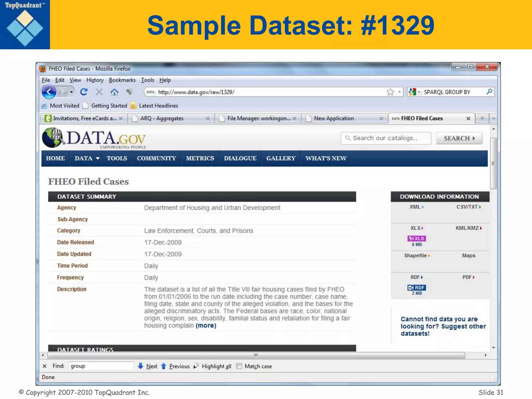This screenshot has width=532, height=399.
Task: Open the URL bar history dropdown
Action: [400, 92]
